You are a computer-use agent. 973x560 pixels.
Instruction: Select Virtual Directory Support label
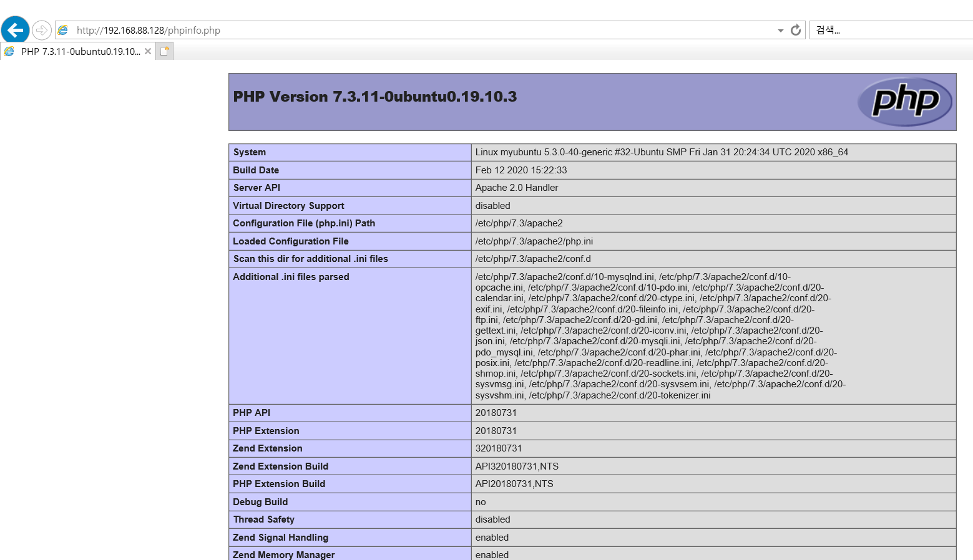pos(288,206)
